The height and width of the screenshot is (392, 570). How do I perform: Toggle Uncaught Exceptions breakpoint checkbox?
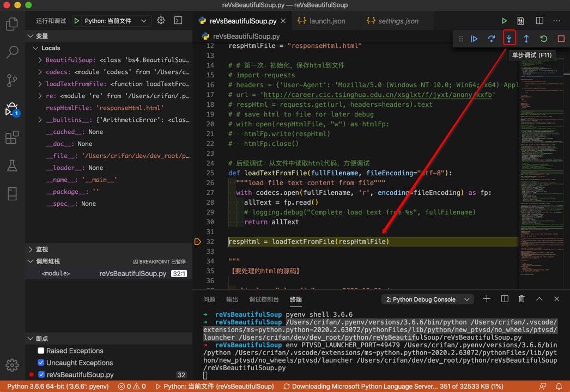41,363
